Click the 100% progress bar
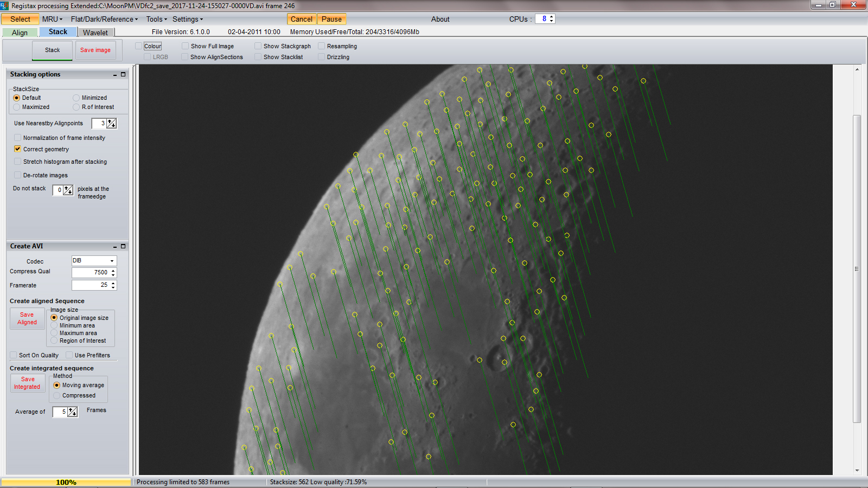The image size is (868, 488). (x=66, y=482)
